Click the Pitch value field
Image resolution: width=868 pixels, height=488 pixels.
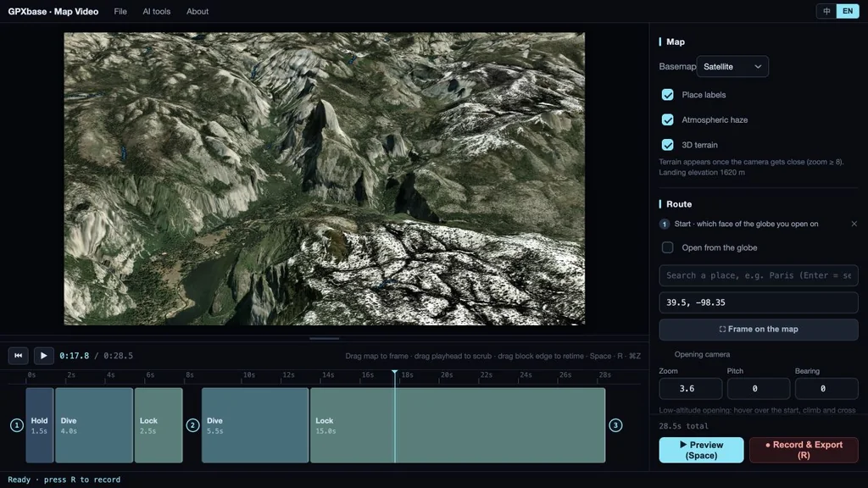759,388
